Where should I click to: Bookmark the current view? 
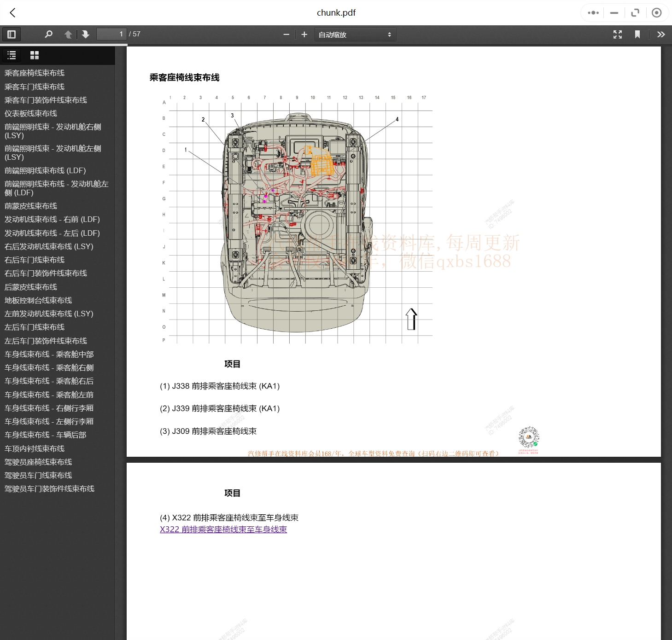click(x=637, y=34)
